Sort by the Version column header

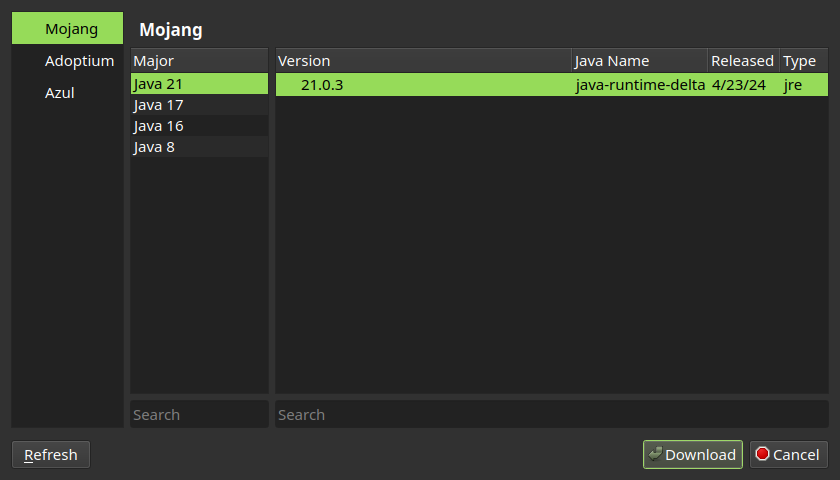click(424, 61)
